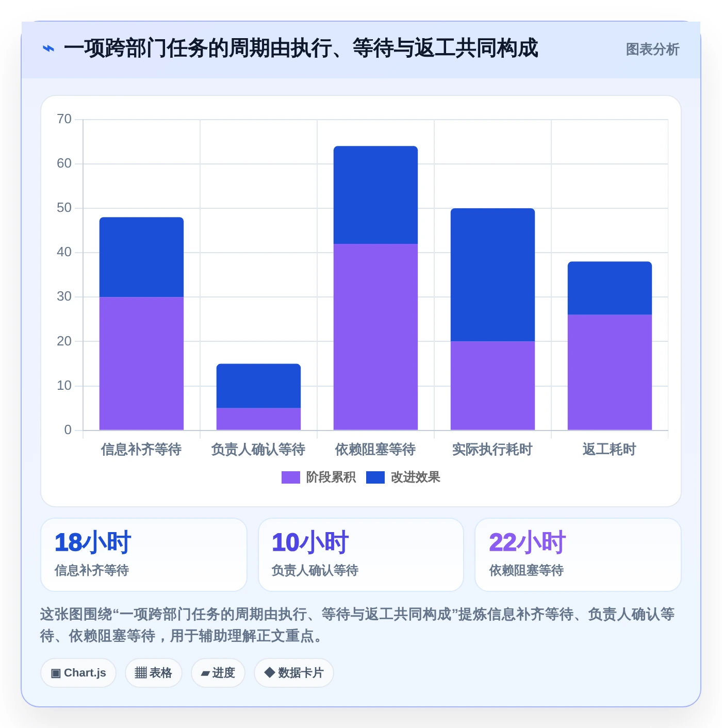
Task: Click the 实际执行耗时 x-axis label
Action: click(493, 450)
